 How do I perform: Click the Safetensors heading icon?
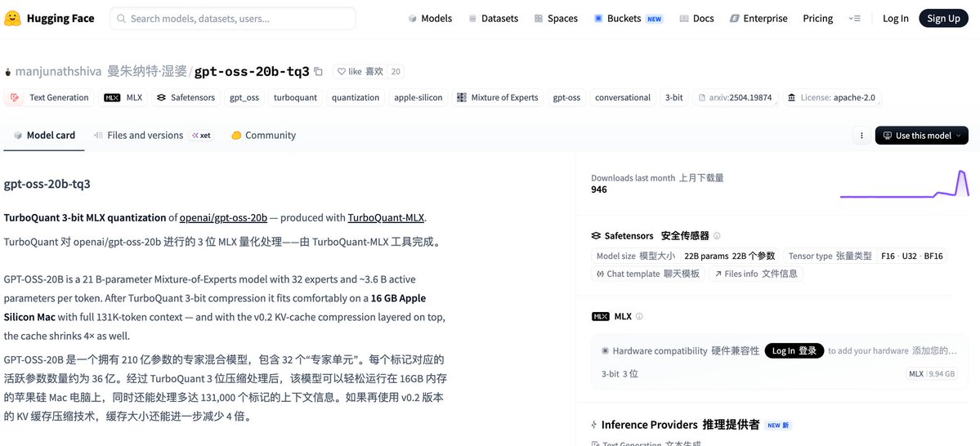[596, 236]
